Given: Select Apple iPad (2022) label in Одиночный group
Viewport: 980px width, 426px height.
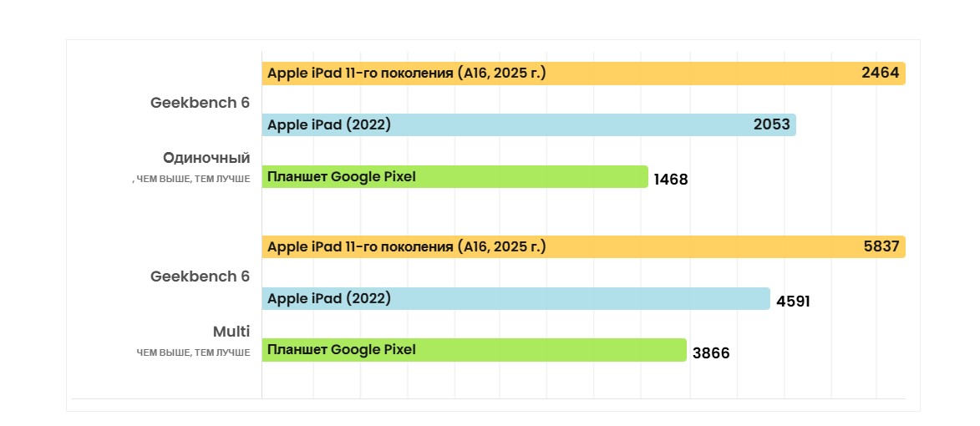Looking at the screenshot, I should (329, 125).
